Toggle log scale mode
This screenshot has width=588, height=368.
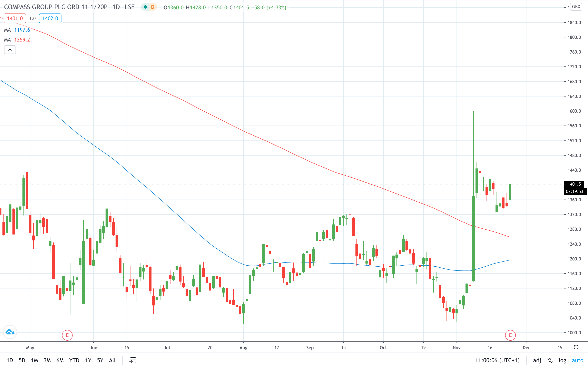pos(562,360)
